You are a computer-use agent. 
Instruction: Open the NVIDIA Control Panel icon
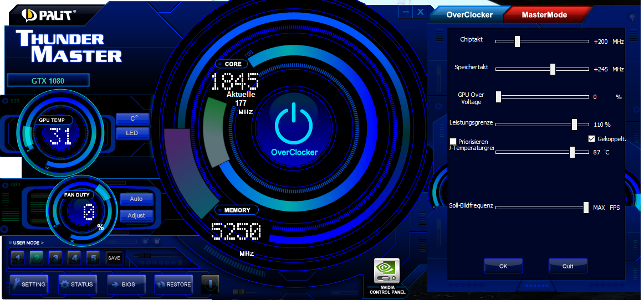(x=387, y=271)
